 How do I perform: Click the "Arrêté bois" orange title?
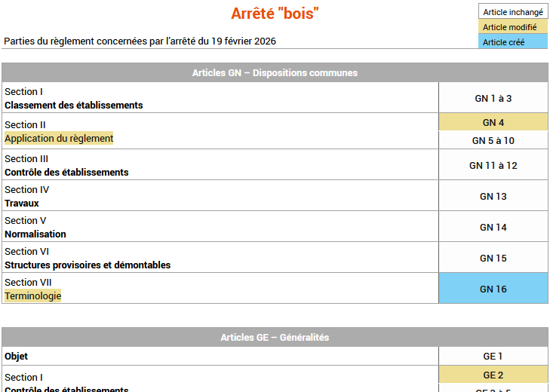point(275,14)
